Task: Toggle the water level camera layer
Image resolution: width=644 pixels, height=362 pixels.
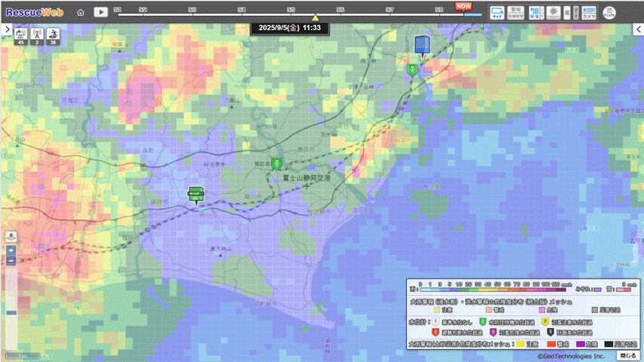Action: (x=590, y=12)
